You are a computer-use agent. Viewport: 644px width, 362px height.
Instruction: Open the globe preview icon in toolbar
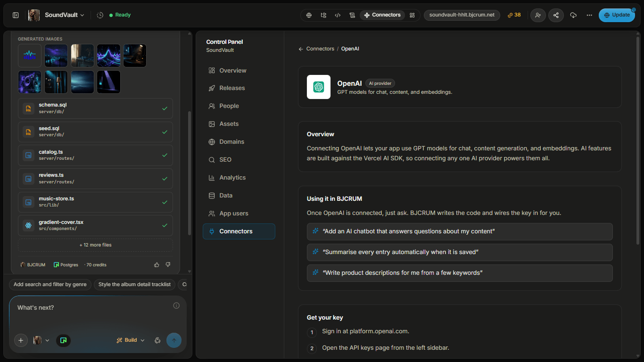(309, 15)
